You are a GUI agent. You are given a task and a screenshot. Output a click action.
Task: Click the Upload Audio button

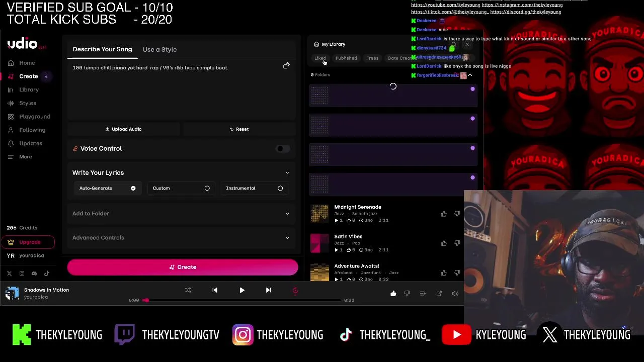coord(123,129)
